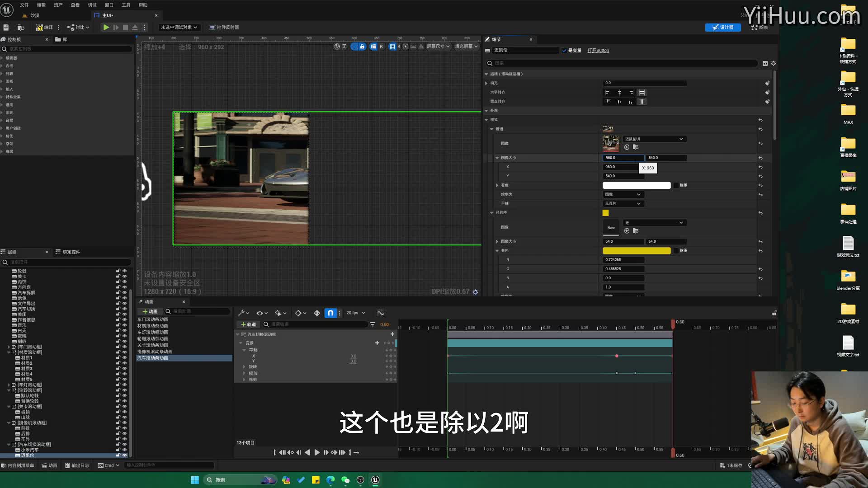Expand the 填充 property row

coord(486,83)
